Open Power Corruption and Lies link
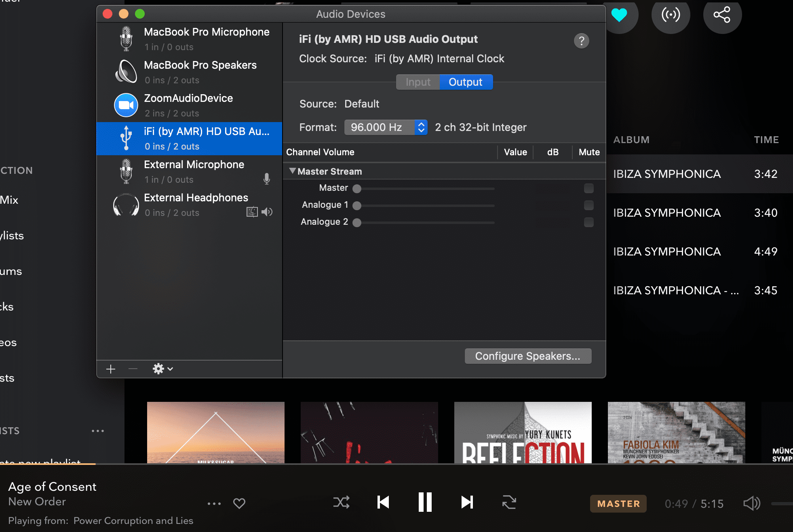Screen dimensions: 793x532 133,521
